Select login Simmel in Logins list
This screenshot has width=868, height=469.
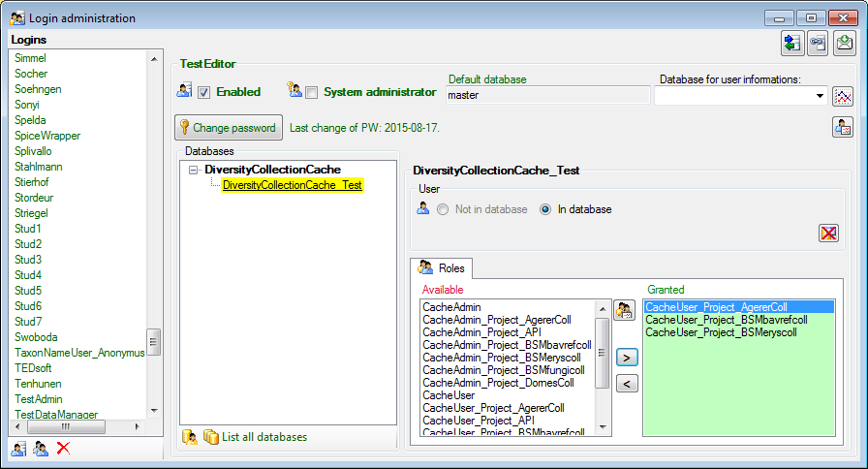pyautogui.click(x=30, y=58)
